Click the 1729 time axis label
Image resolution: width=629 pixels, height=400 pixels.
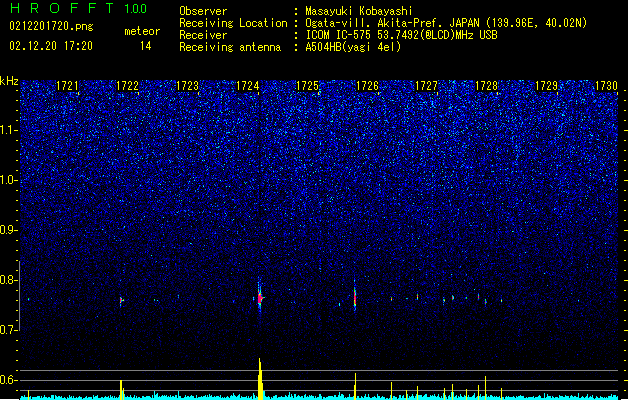click(x=546, y=85)
